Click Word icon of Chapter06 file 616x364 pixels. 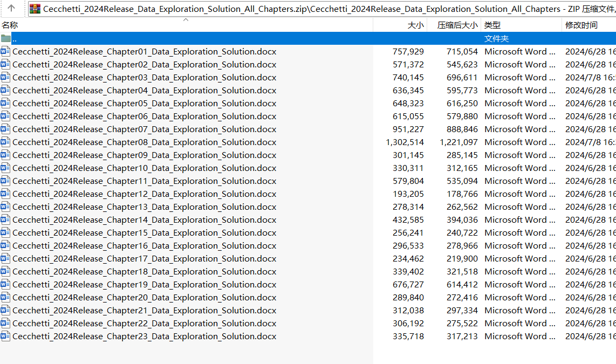5,116
